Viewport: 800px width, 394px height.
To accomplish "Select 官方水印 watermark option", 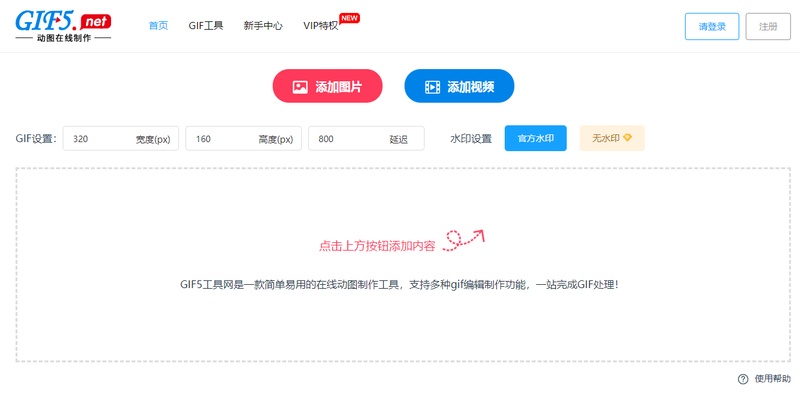I will pyautogui.click(x=536, y=138).
